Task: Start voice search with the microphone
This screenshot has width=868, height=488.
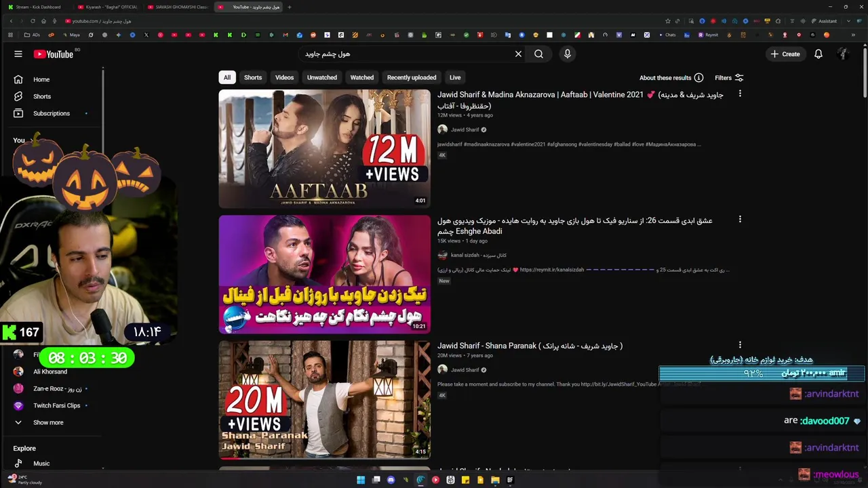Action: pyautogui.click(x=568, y=54)
